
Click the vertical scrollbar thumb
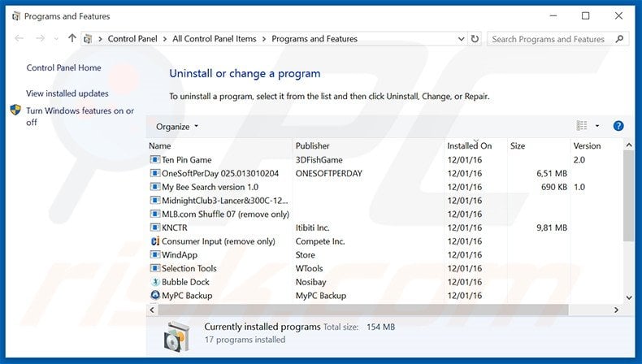click(x=629, y=196)
